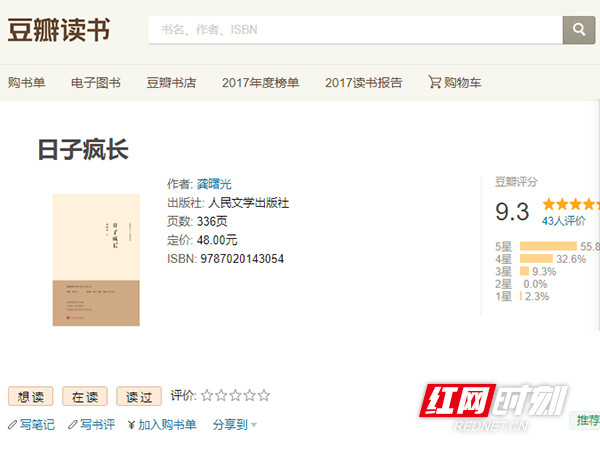Screen dimensions: 600x453
Task: Click the 写书评 link
Action: [x=97, y=425]
